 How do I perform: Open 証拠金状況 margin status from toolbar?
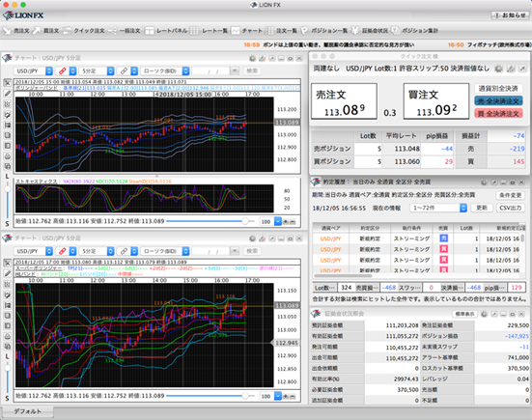click(x=370, y=31)
